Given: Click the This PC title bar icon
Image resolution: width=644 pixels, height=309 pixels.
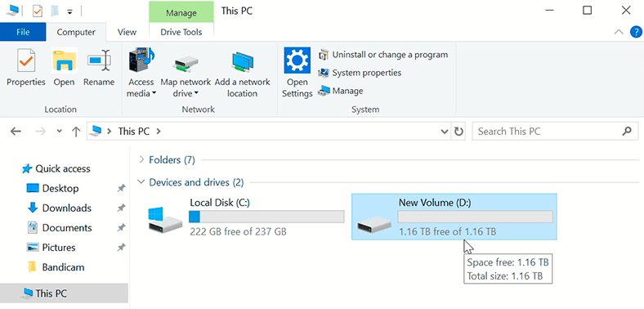Looking at the screenshot, I should coord(12,11).
